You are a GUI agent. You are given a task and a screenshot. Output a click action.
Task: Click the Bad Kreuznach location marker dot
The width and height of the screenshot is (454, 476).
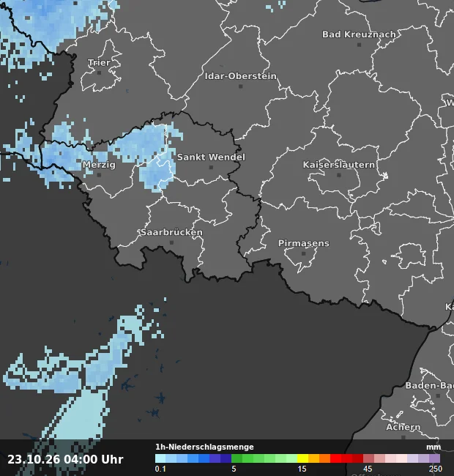[x=359, y=45]
